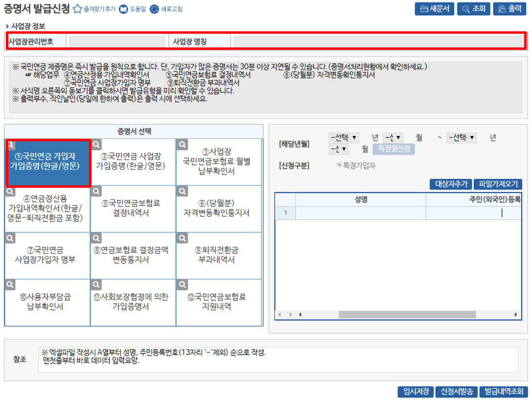532x400 pixels.
Task: Select ⑪사회보장협정에 의한 가입증명서
Action: [133, 303]
